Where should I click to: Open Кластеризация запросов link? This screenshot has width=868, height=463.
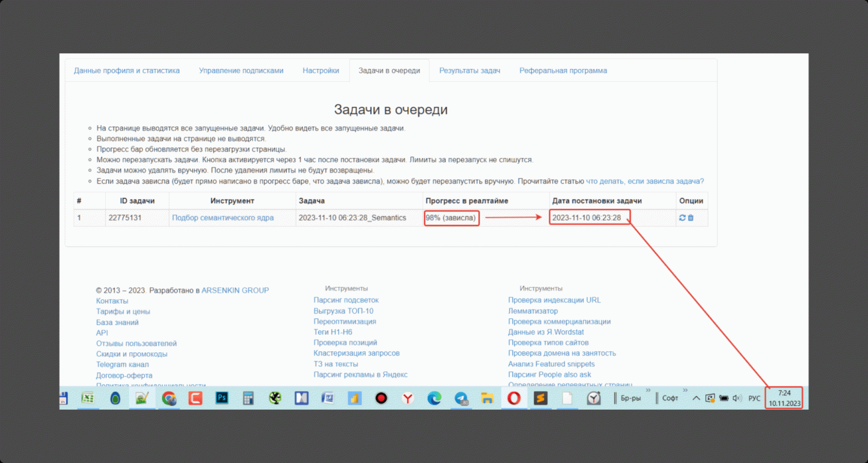pyautogui.click(x=356, y=353)
